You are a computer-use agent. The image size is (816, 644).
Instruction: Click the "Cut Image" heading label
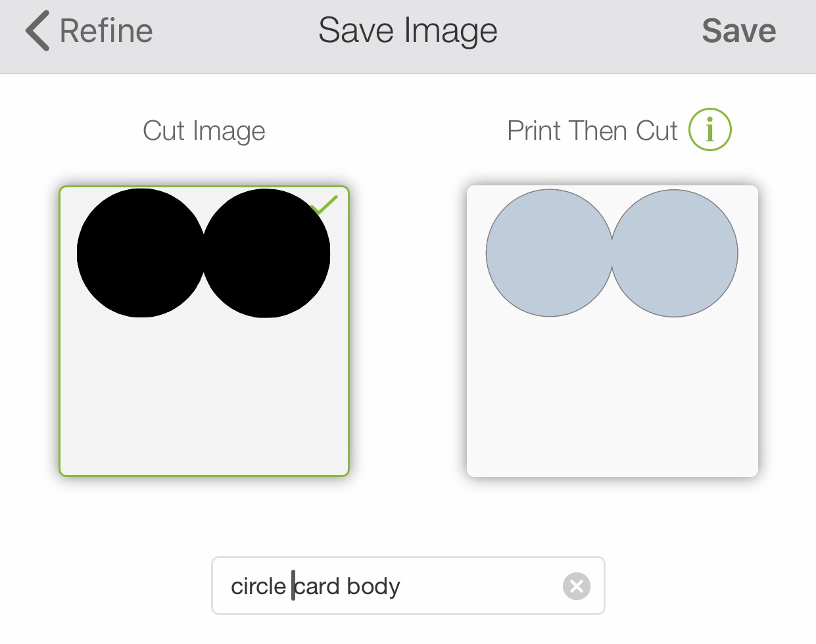click(204, 131)
